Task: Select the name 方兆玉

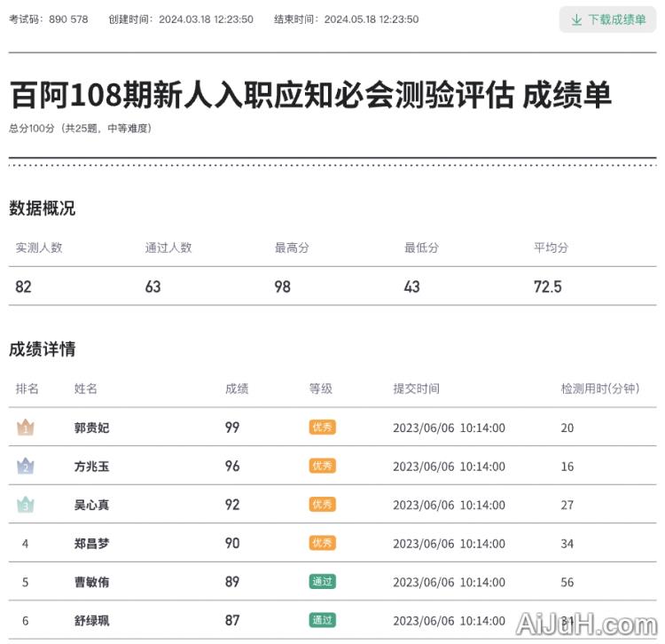Action: pos(92,467)
